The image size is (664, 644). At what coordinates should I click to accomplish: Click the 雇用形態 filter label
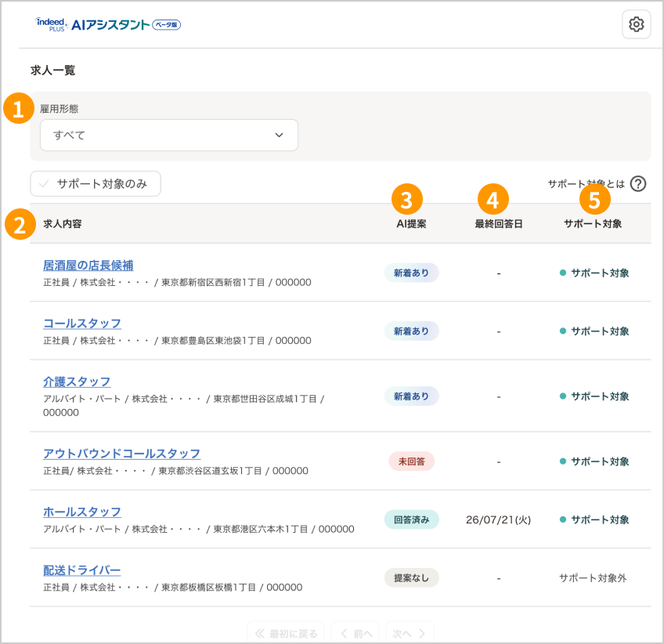[59, 109]
